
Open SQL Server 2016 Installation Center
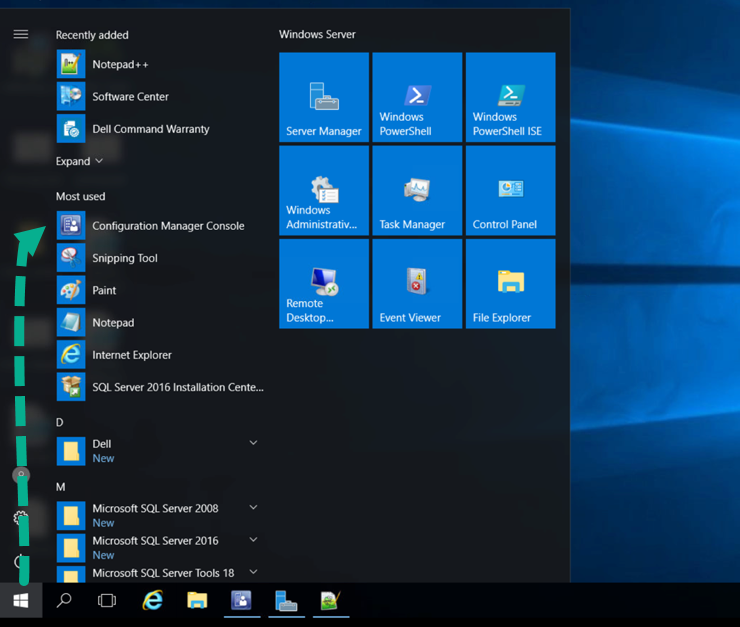[x=160, y=387]
